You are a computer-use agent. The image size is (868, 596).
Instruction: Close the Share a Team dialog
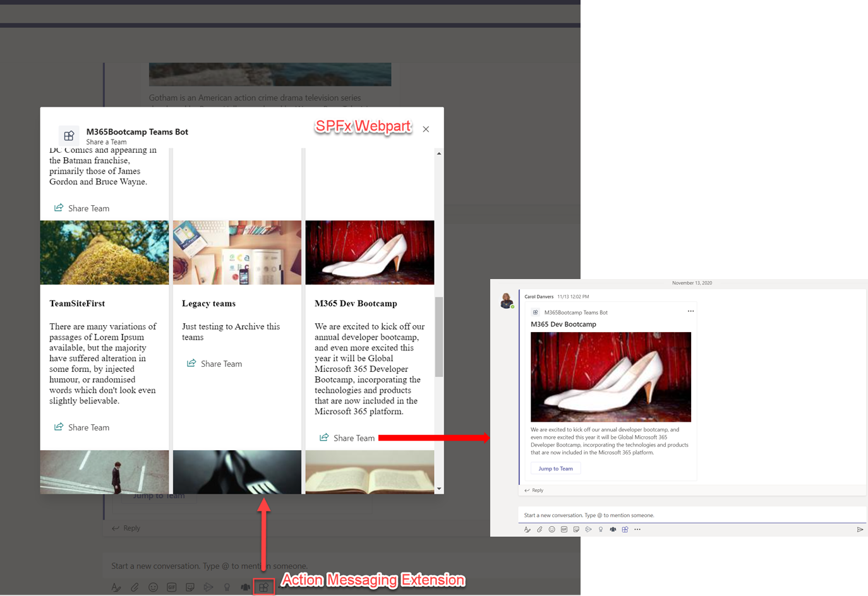coord(426,129)
